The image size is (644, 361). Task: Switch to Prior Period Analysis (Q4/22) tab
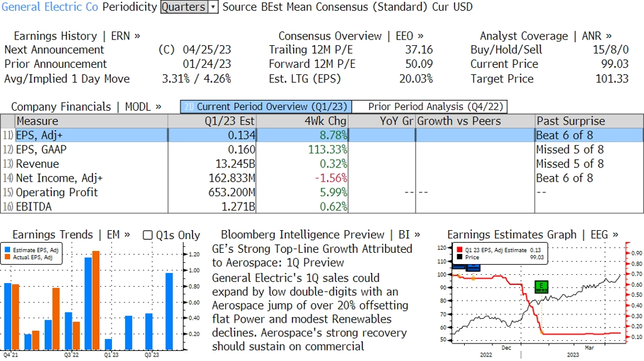coord(430,107)
